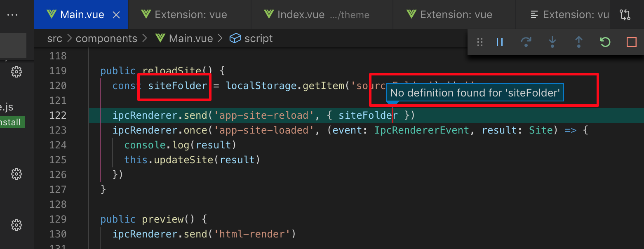This screenshot has width=644, height=249.
Task: Restart the debug session
Action: (605, 42)
